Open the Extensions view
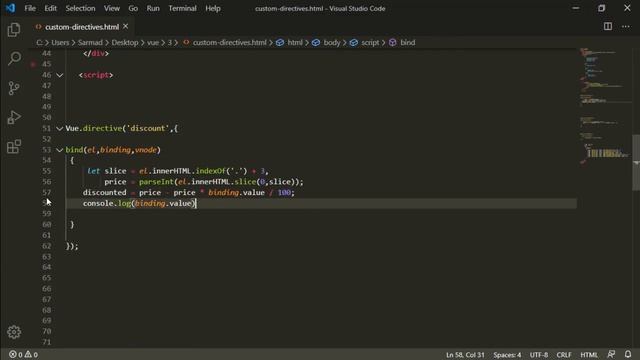640x360 pixels. click(x=14, y=147)
